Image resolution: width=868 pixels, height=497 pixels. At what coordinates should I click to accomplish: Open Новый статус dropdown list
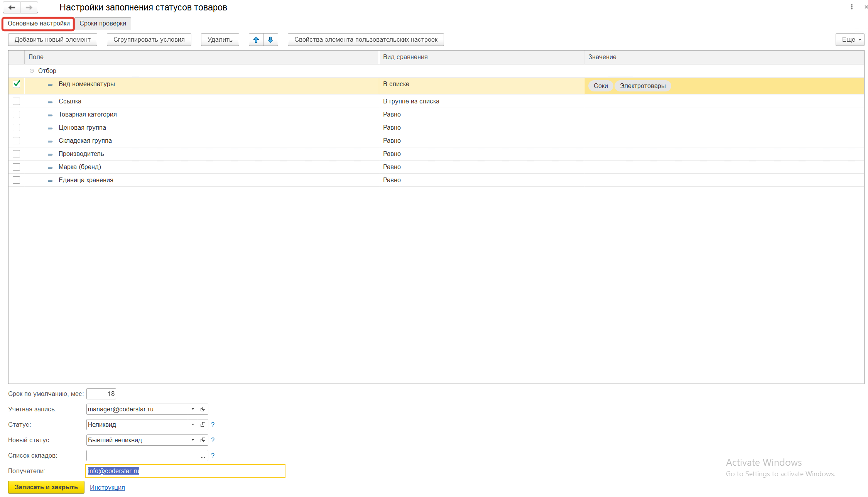[193, 440]
